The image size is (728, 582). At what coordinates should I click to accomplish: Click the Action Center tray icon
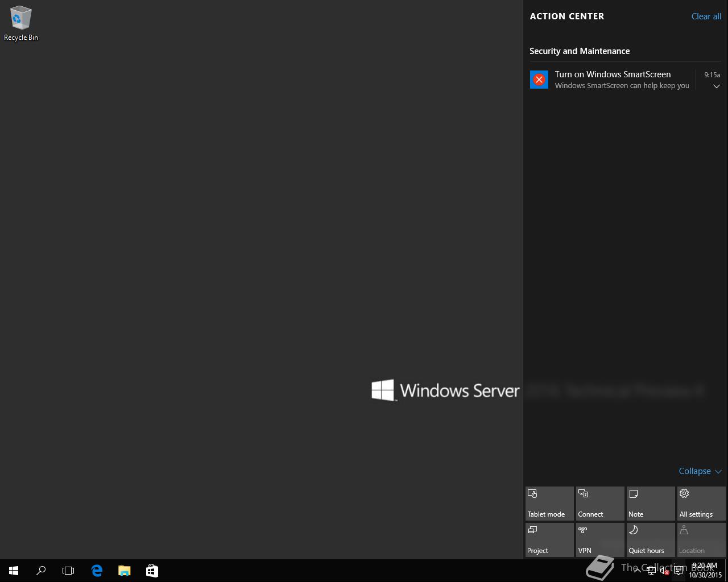tap(679, 571)
